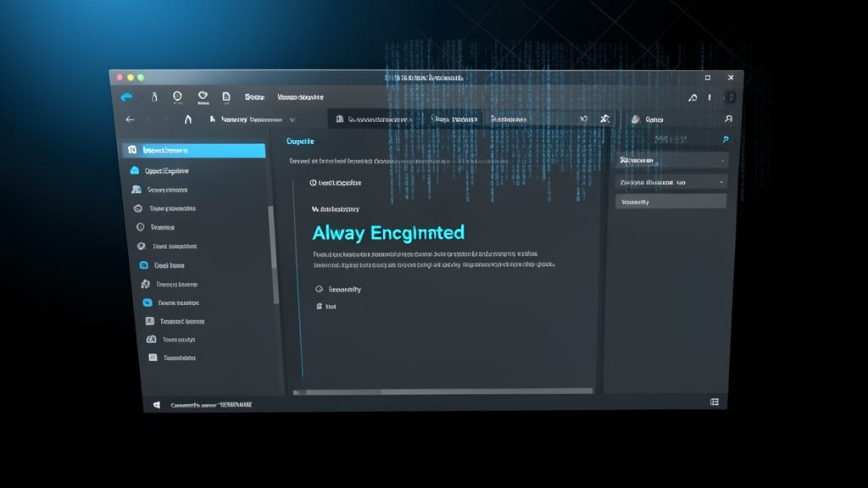Click the arch-shaped home icon
Screen dimensions: 868x488
pos(188,119)
